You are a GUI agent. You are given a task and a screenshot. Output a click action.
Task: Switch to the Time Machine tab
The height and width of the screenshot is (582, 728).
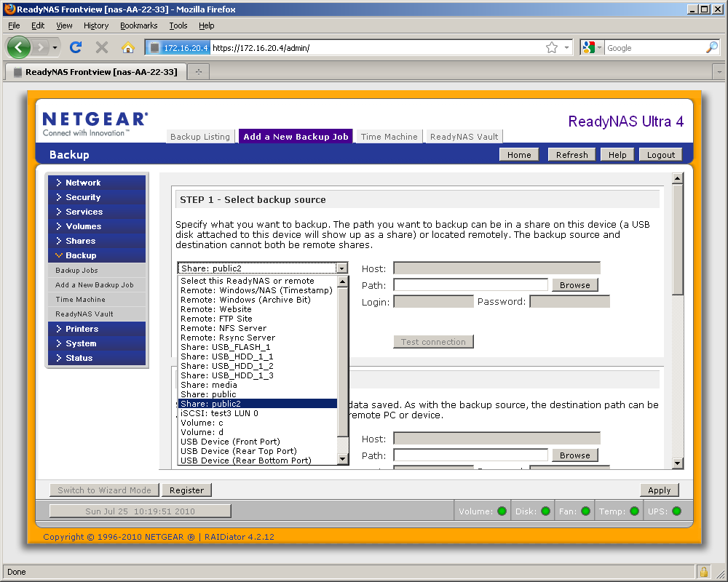[389, 137]
